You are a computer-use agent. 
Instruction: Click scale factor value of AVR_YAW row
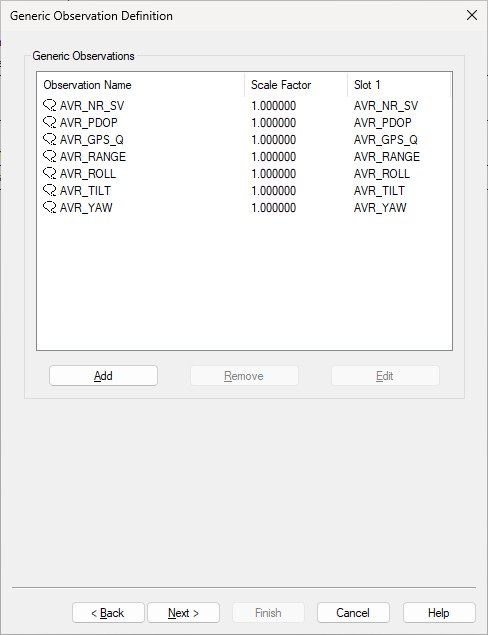coord(274,208)
